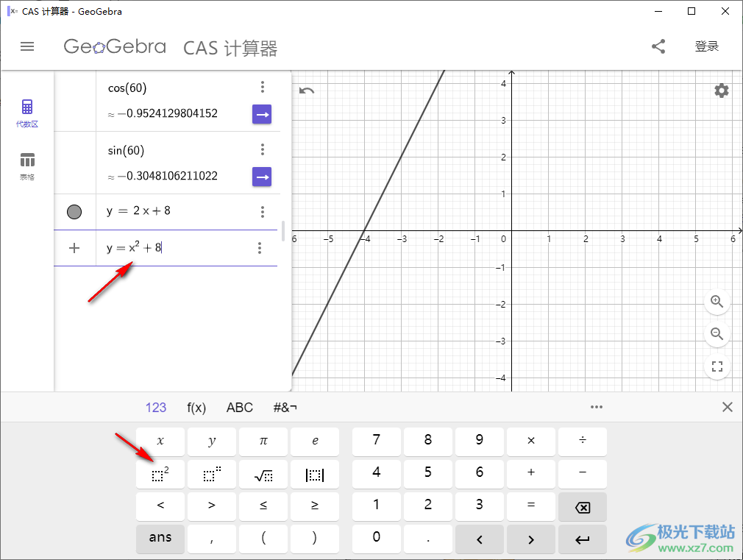743x560 pixels.
Task: Select the 代数区 sidebar icon
Action: point(27,112)
